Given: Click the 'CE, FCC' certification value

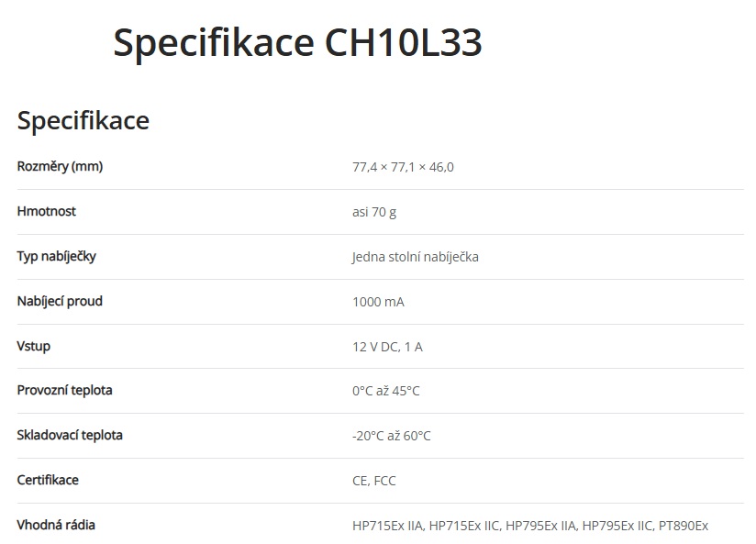Looking at the screenshot, I should [374, 481].
